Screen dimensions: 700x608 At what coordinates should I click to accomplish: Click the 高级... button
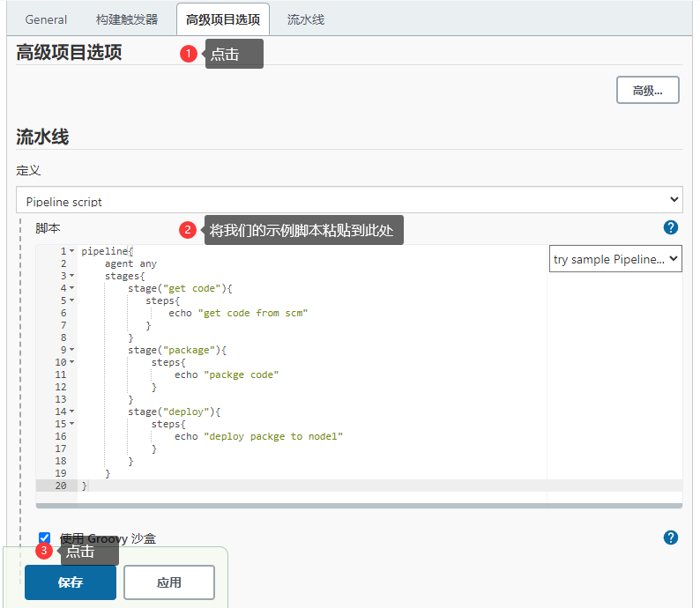[648, 90]
